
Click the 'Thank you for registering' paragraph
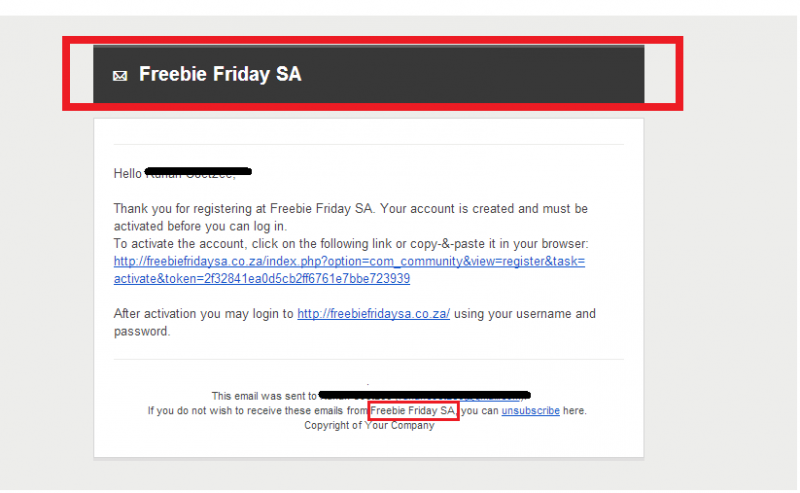point(351,217)
